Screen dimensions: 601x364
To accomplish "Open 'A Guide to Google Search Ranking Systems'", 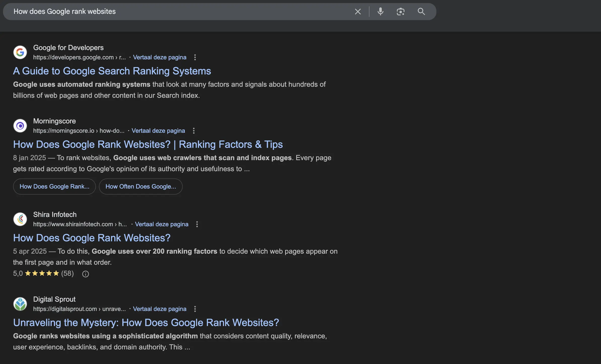I will (112, 71).
